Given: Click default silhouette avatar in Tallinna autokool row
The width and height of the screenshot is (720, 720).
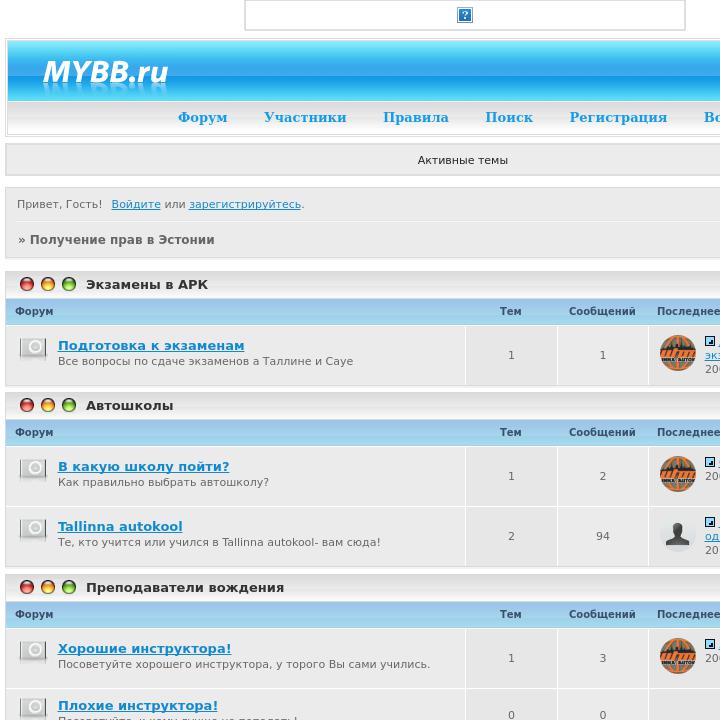Looking at the screenshot, I should pos(678,535).
